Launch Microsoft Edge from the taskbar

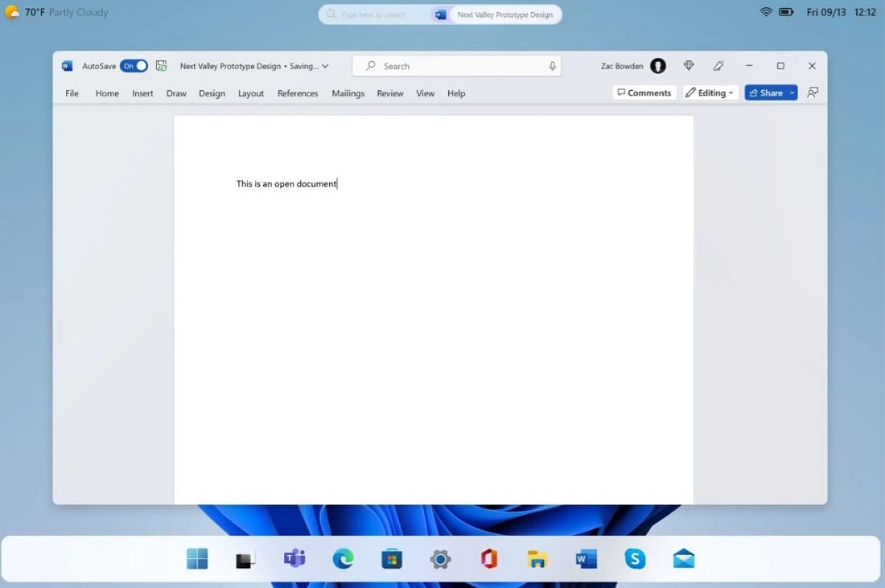tap(343, 558)
